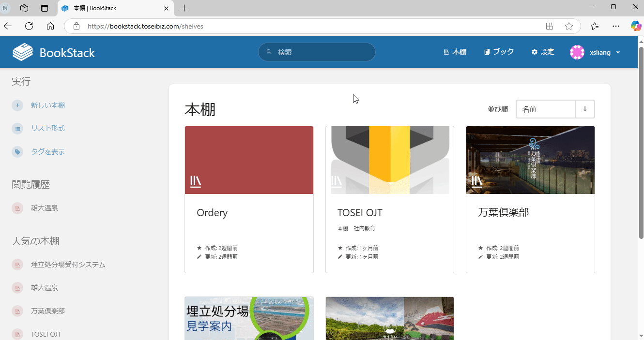Open the 名前 sort order dropdown
This screenshot has height=340, width=644.
[x=545, y=109]
